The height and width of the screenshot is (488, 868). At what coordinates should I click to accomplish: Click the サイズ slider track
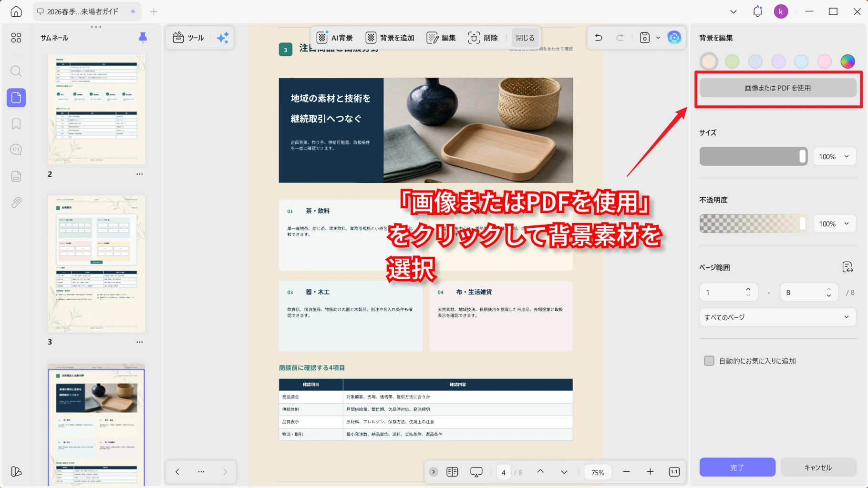pos(754,156)
